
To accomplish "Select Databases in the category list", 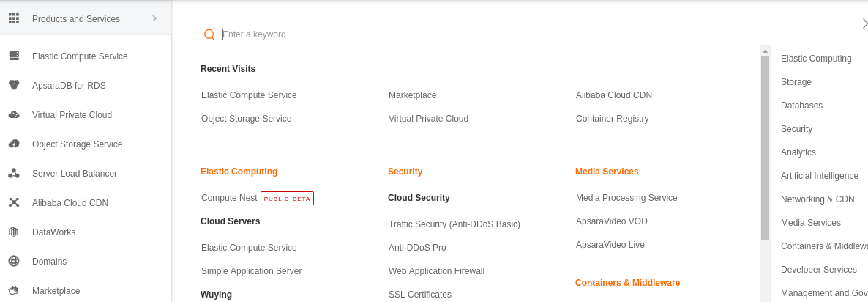I will pyautogui.click(x=801, y=106).
